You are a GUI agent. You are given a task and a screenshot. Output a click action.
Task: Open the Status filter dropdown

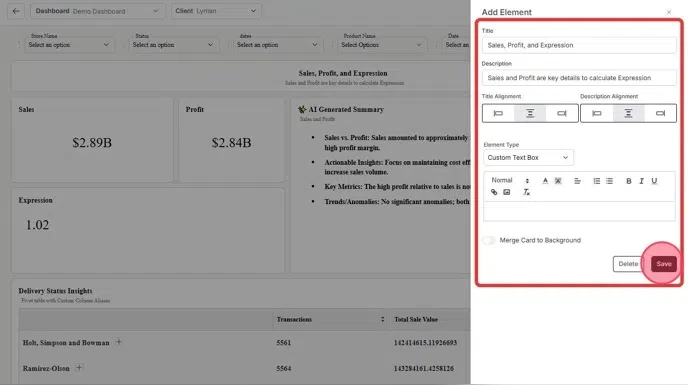[174, 45]
